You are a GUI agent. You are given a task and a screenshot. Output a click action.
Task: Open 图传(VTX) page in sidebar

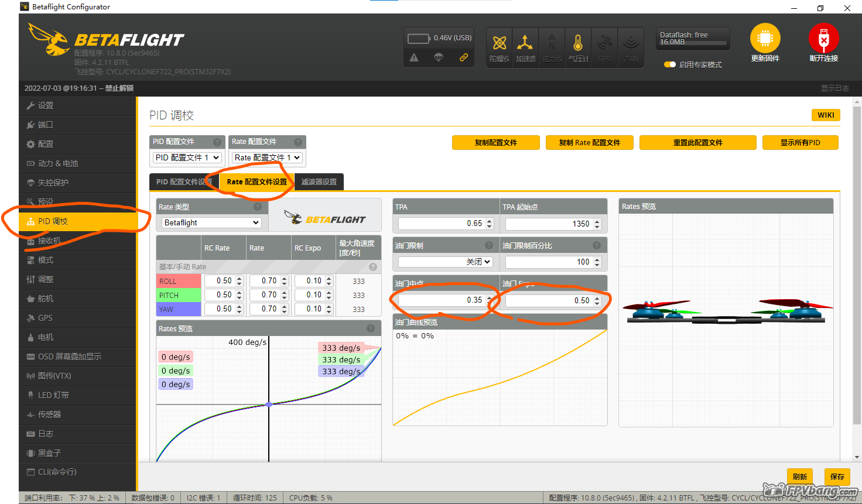78,376
